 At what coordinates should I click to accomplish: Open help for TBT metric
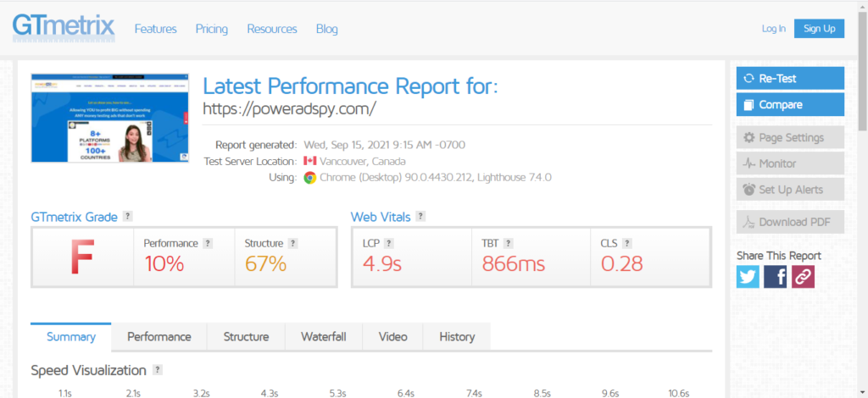pyautogui.click(x=509, y=243)
